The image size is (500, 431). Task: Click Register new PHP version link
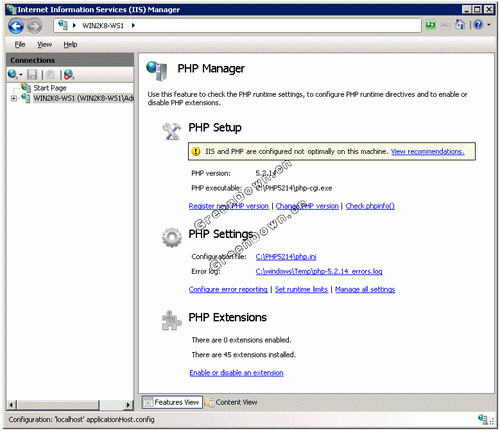click(x=229, y=206)
